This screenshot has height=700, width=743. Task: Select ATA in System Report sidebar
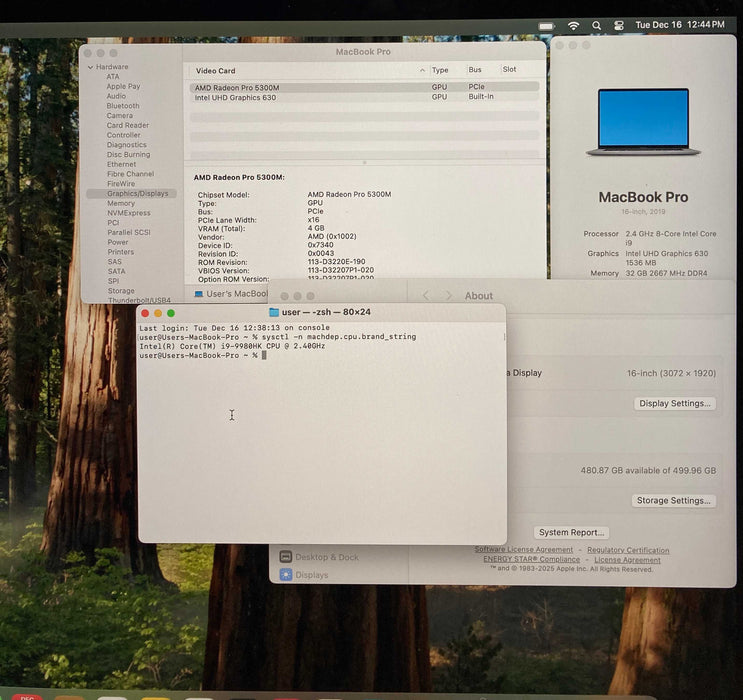113,76
